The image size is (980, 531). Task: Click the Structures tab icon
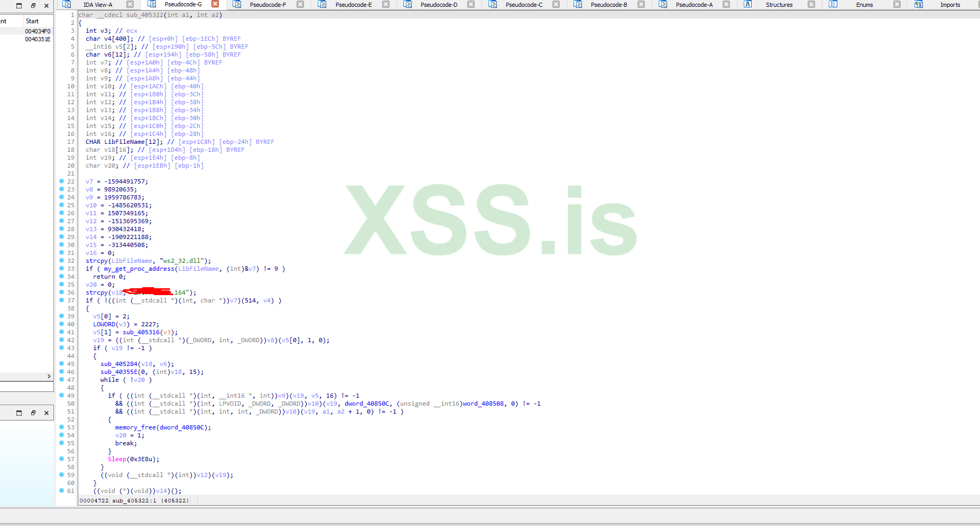click(748, 4)
